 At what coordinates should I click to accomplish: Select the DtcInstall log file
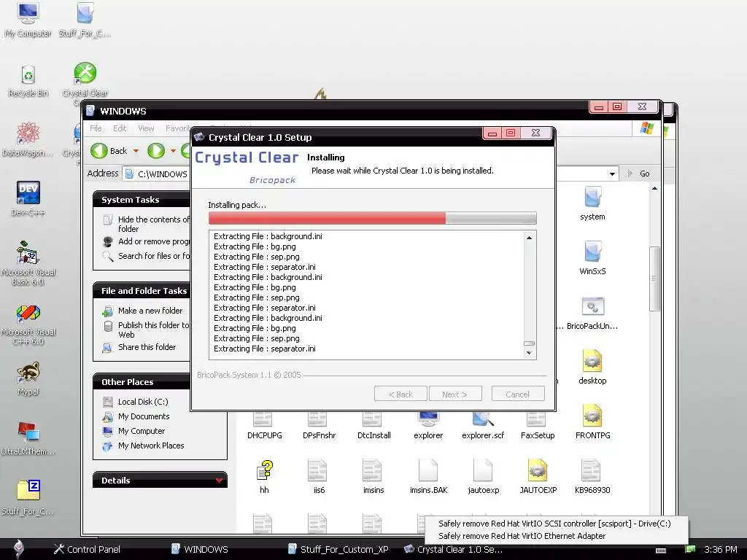[373, 426]
